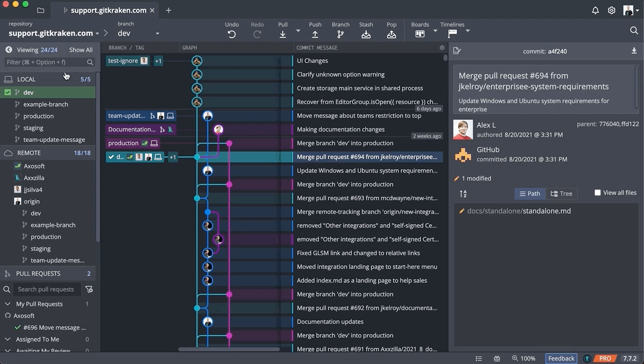Collapse PULL REQUESTS section header
The image size is (644, 364).
click(48, 274)
